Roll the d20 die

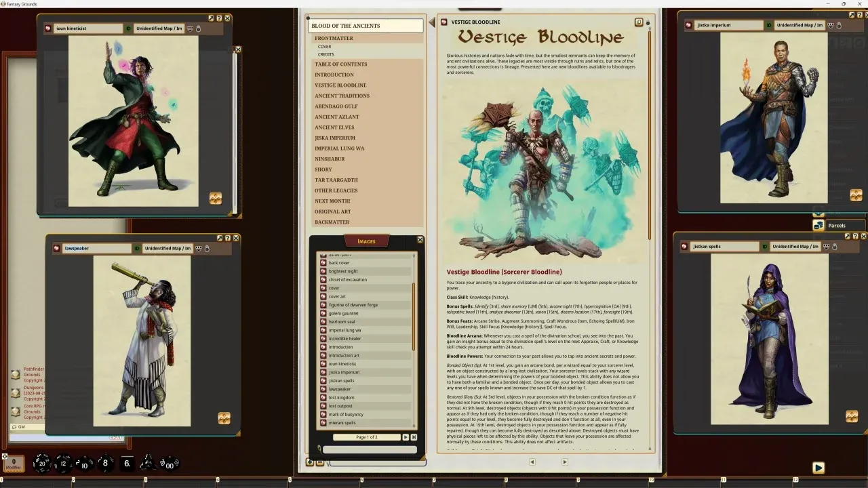point(42,464)
